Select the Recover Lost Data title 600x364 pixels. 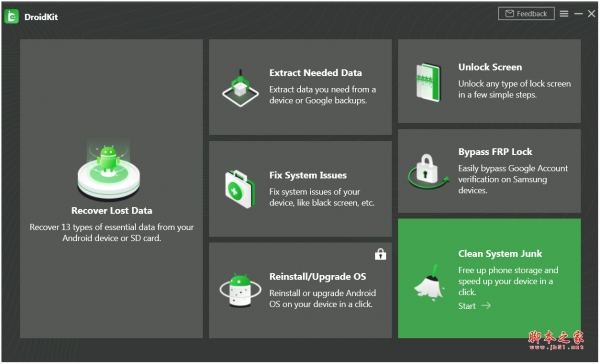[112, 211]
